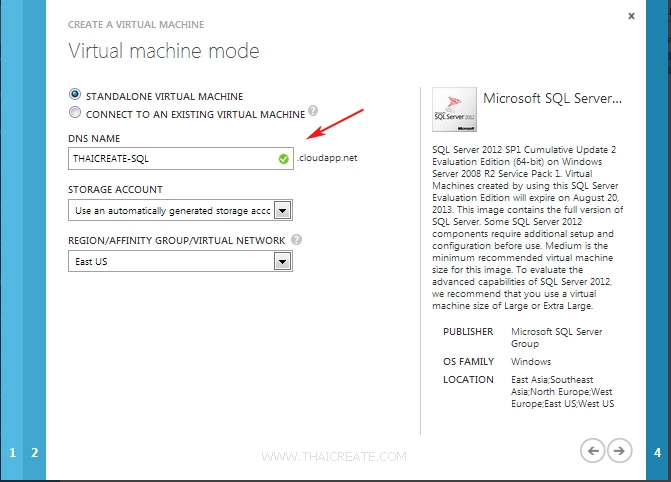This screenshot has height=482, width=671.
Task: Open help icon next to Connect to Existing VM
Action: [313, 111]
